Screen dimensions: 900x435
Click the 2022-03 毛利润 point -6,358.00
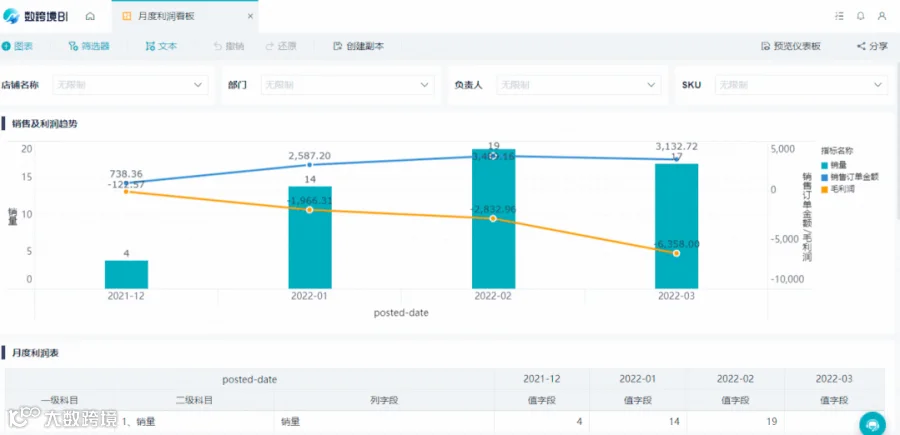pos(677,253)
